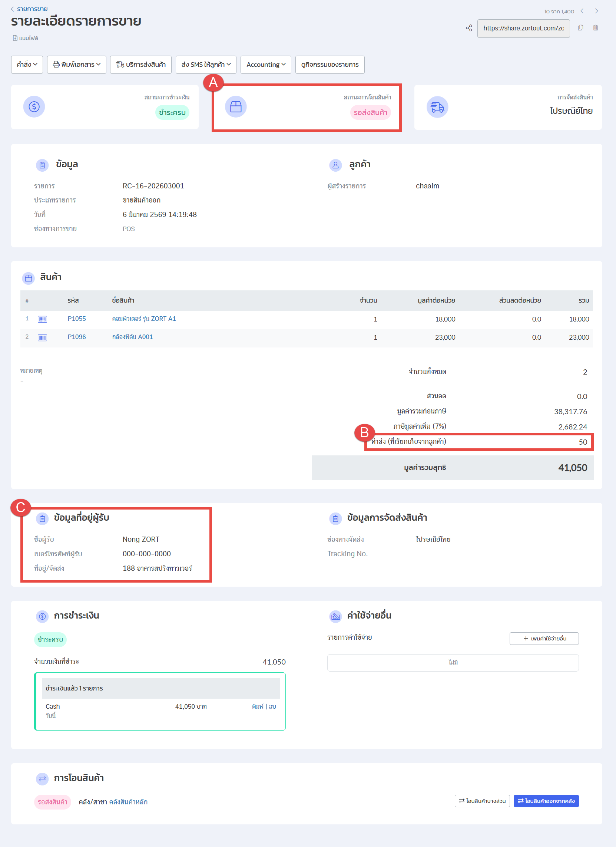
Task: Click the บริการส่งสินค้า button
Action: coord(141,65)
